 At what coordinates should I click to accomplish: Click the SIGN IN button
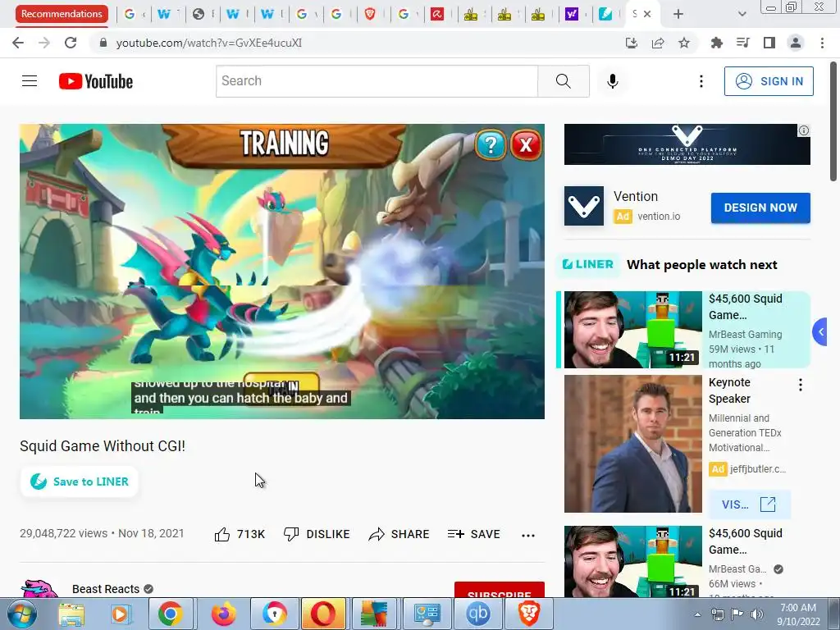pyautogui.click(x=769, y=81)
